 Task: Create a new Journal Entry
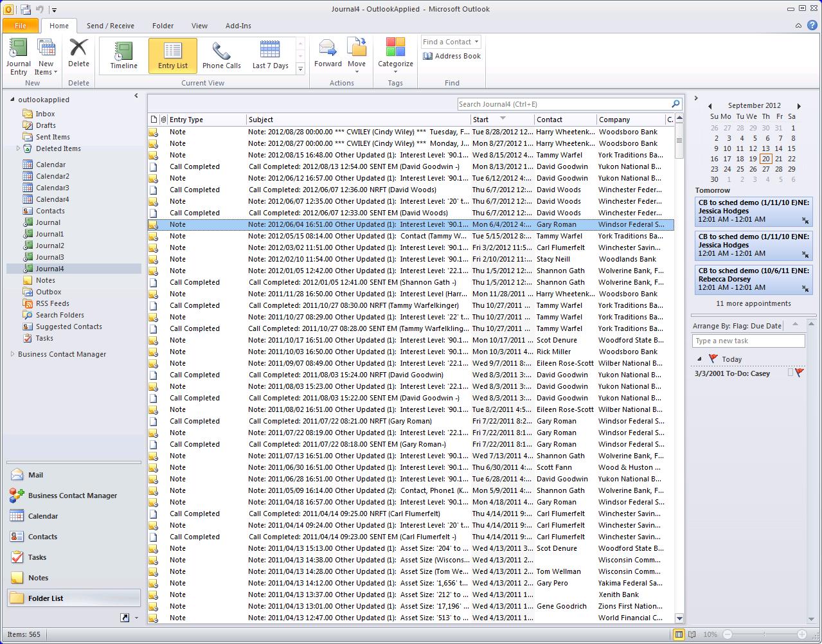18,57
